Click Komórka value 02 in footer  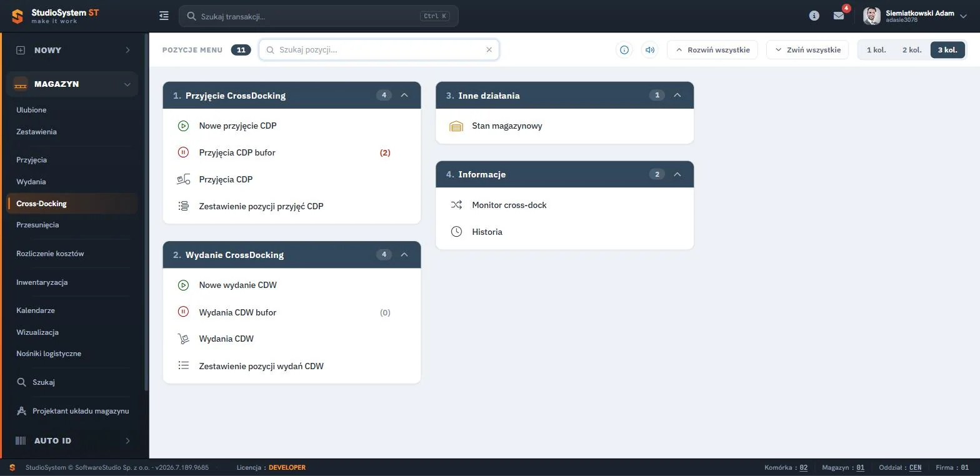(x=804, y=467)
